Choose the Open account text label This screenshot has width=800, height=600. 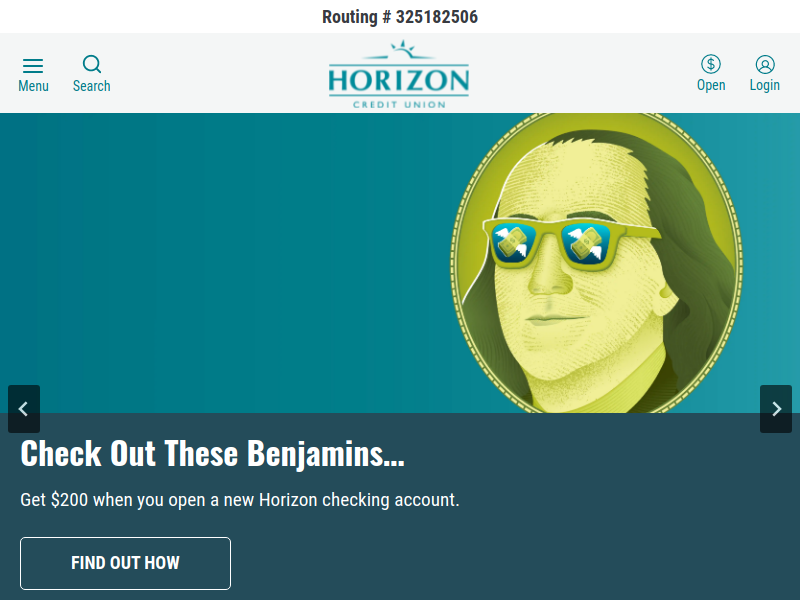pyautogui.click(x=711, y=85)
